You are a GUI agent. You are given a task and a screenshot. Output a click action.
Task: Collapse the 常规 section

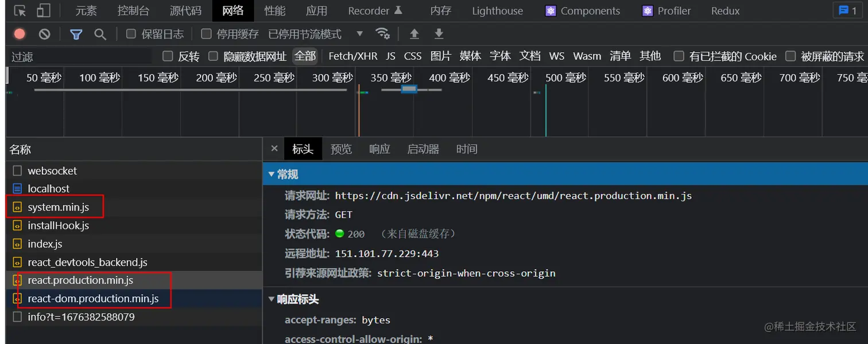272,174
